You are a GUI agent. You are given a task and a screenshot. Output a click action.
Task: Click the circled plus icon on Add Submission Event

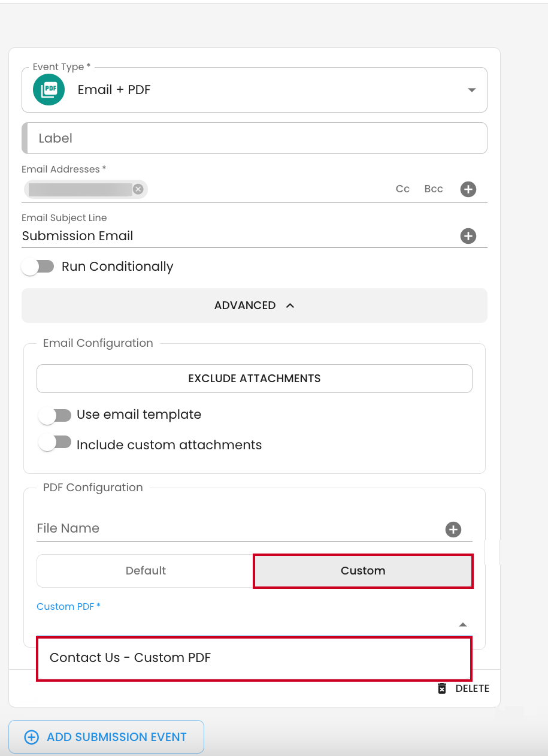pyautogui.click(x=31, y=737)
